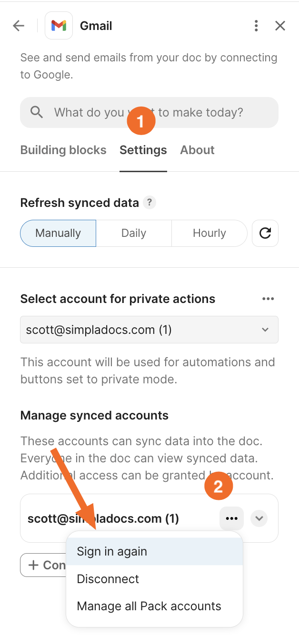Screen dimensions: 299x644
Task: Open options for private actions account
Action: pos(268,299)
